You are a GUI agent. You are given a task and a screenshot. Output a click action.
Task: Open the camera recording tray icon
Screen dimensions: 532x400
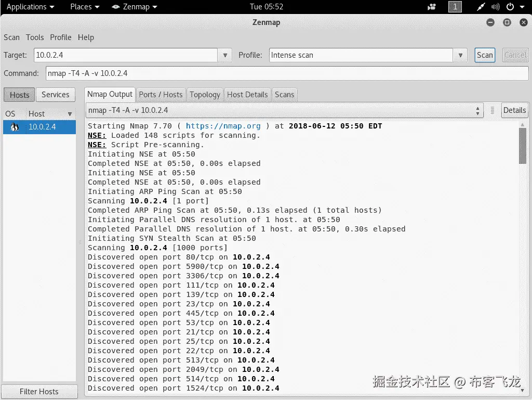pos(432,7)
